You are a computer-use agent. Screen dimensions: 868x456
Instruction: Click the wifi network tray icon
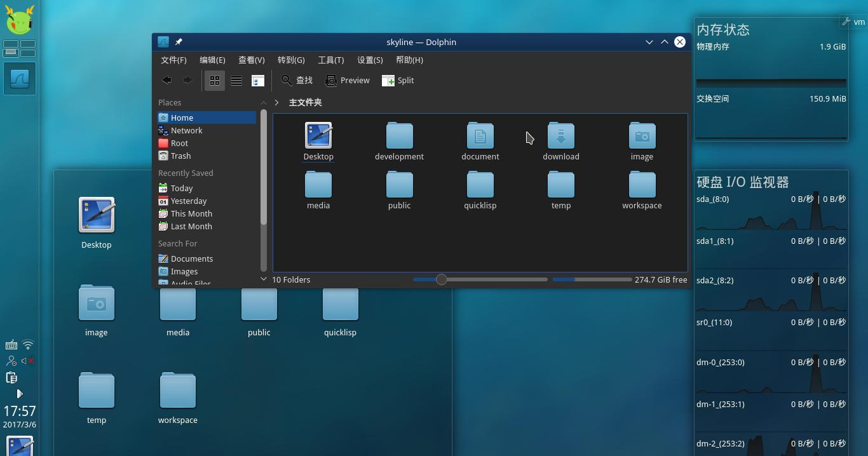click(x=28, y=345)
